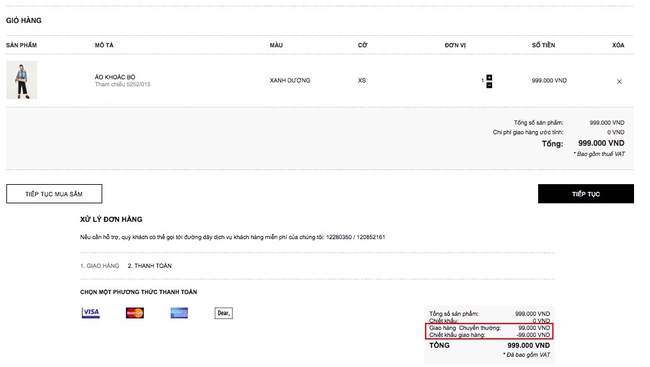The height and width of the screenshot is (367, 650).
Task: Click the Chi phí giao hàng ước tính label
Action: 528,132
